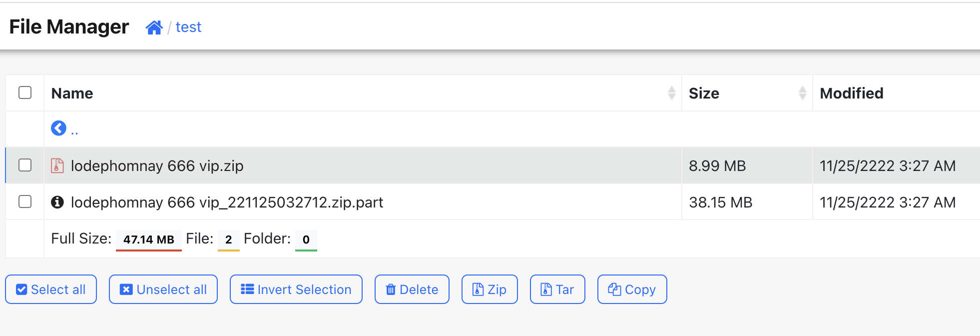The width and height of the screenshot is (980, 336).
Task: Click the Unselect all button
Action: click(x=163, y=289)
